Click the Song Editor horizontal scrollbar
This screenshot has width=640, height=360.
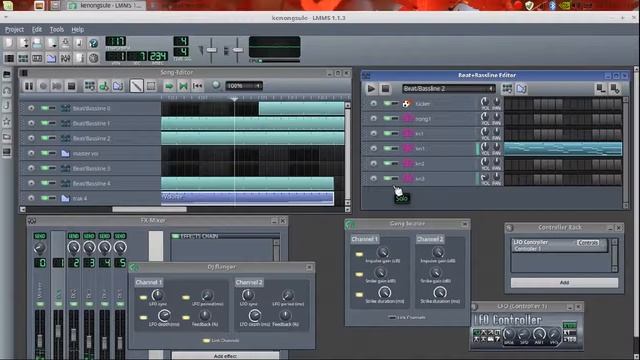149,209
